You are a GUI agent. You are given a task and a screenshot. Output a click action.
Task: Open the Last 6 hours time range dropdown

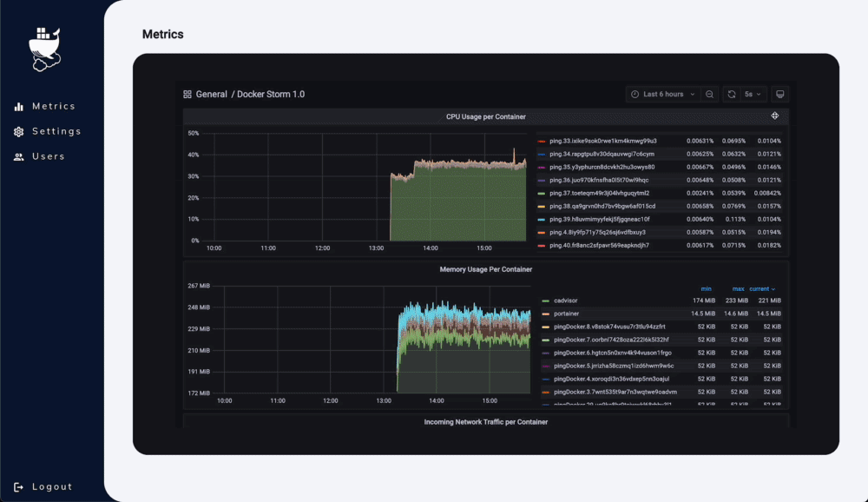coord(663,94)
